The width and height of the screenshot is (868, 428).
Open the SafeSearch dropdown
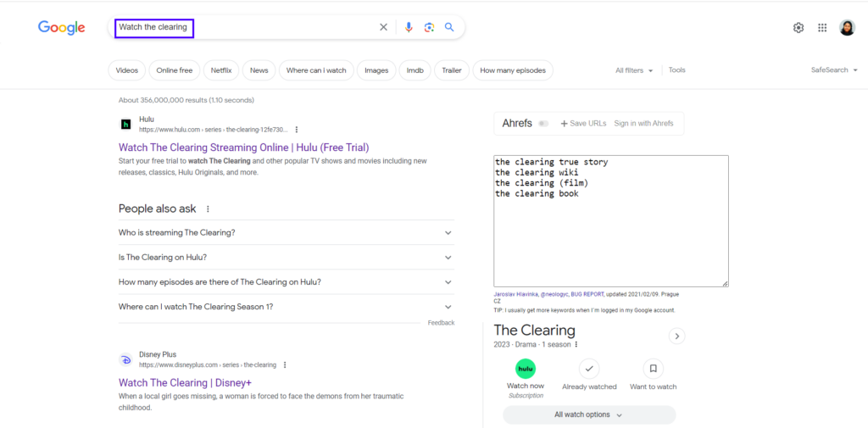pos(834,70)
